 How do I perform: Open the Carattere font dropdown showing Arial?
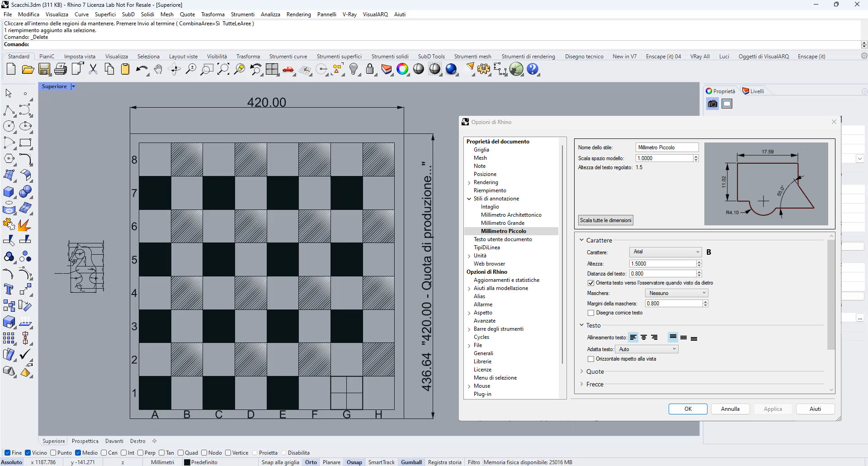pyautogui.click(x=665, y=252)
